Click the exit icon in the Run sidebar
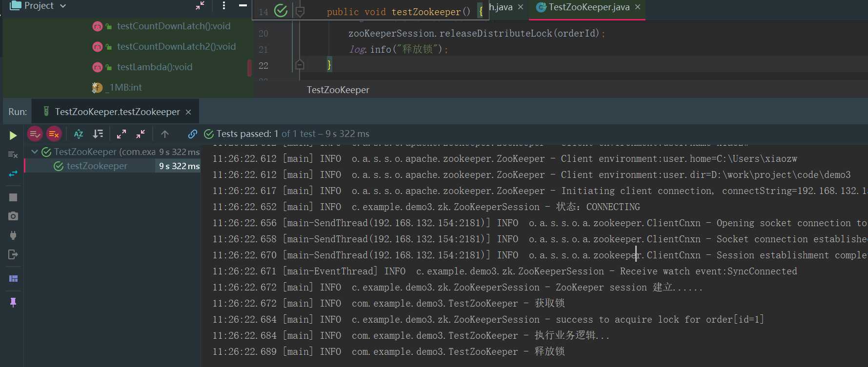Screen dimensions: 868x367 tap(13, 254)
